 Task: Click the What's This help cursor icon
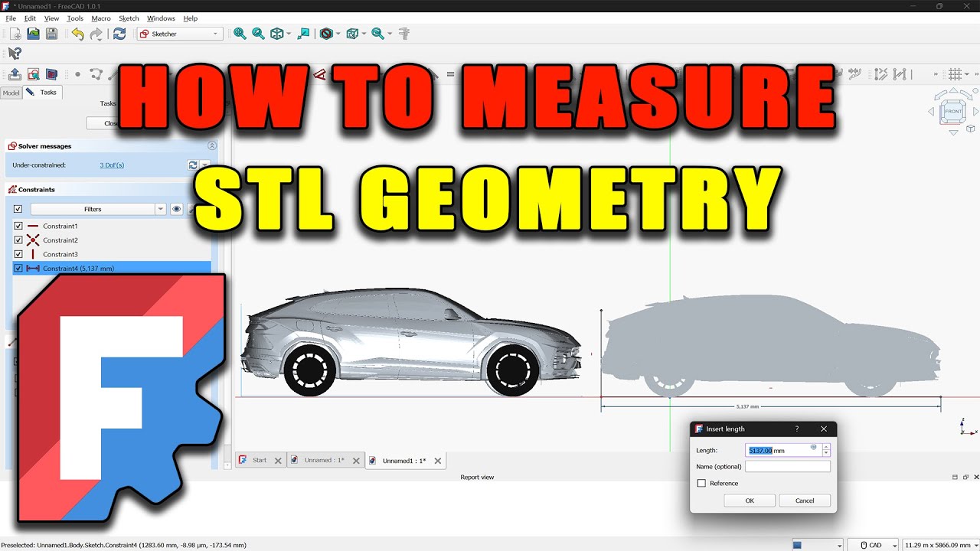[15, 54]
